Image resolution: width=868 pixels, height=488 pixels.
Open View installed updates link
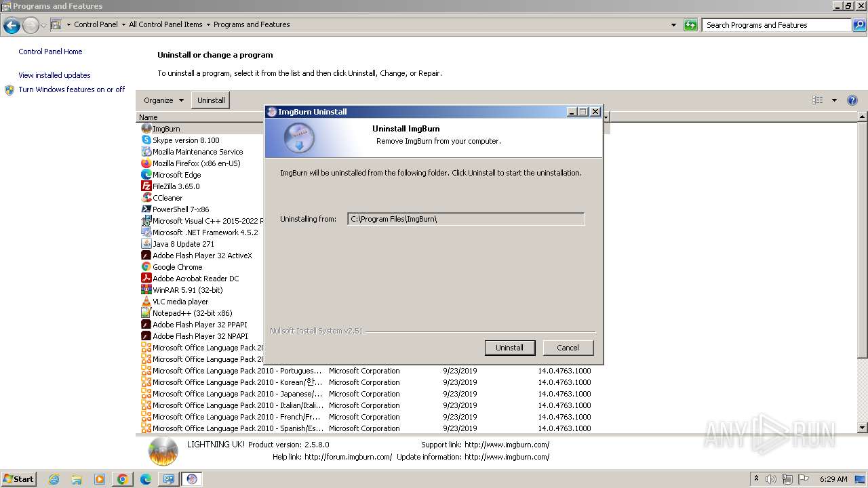coord(54,75)
